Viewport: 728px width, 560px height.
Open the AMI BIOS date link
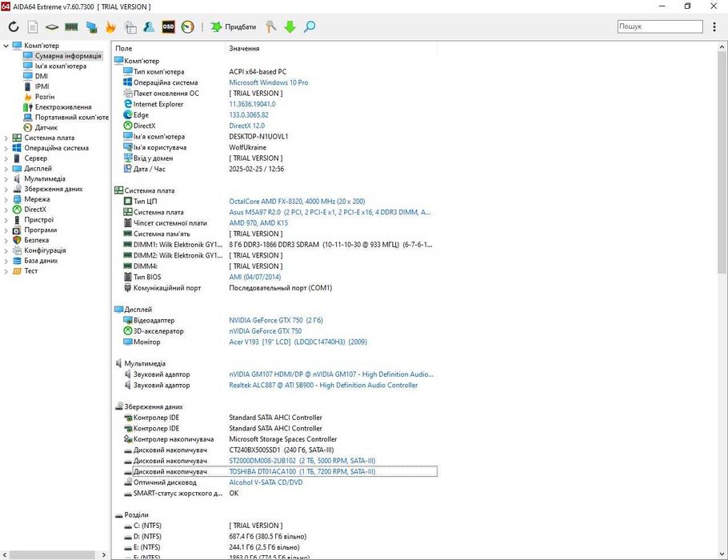tap(255, 278)
